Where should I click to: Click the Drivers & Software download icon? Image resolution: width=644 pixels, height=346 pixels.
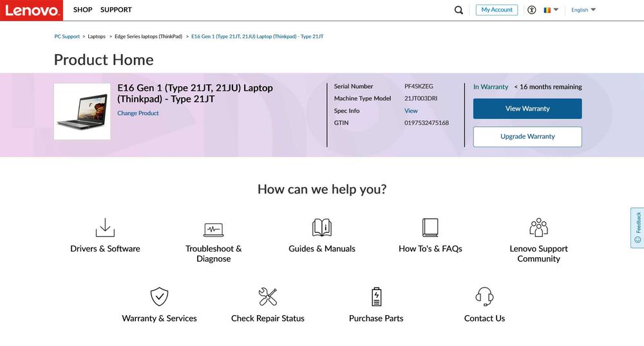tap(105, 228)
